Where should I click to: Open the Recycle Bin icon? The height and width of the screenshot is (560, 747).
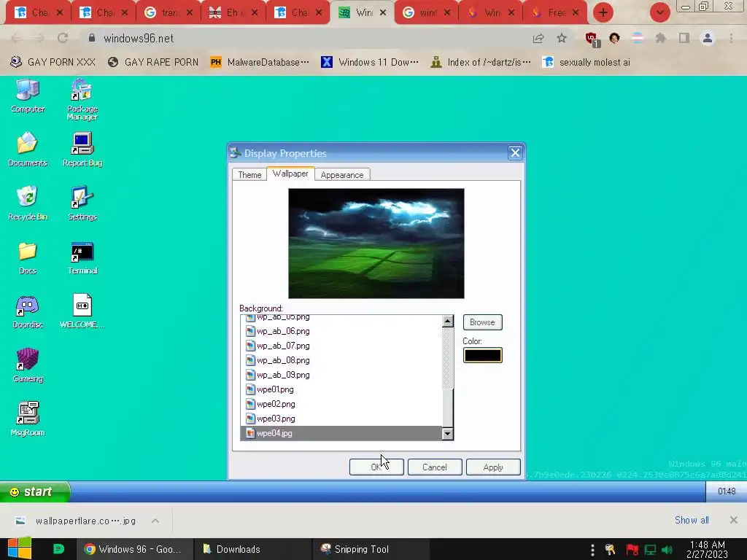click(x=28, y=203)
